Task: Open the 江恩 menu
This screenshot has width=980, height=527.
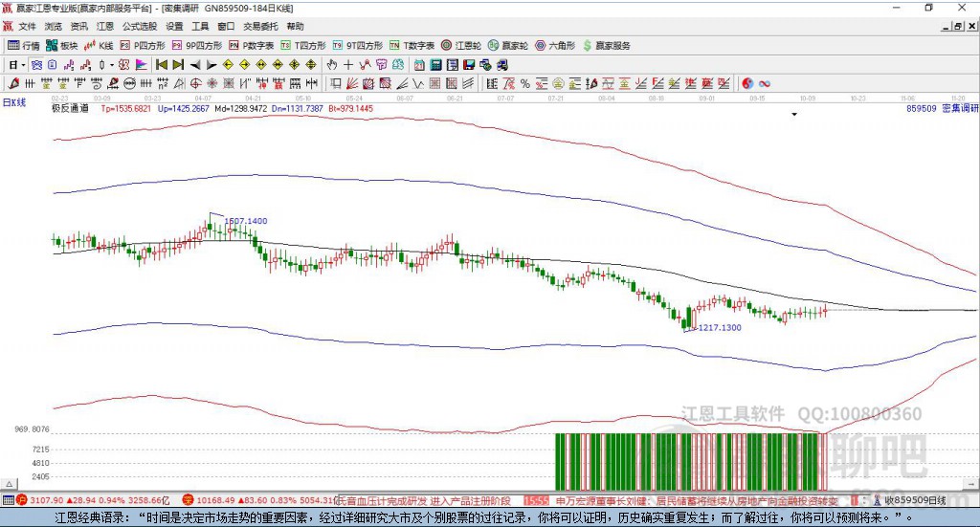Action: [104, 27]
